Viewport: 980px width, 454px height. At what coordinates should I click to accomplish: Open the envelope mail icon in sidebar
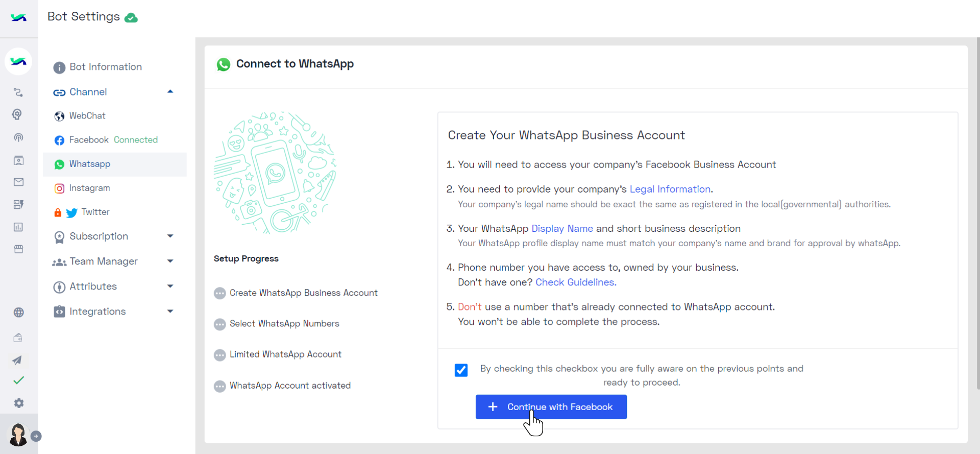[x=19, y=182]
